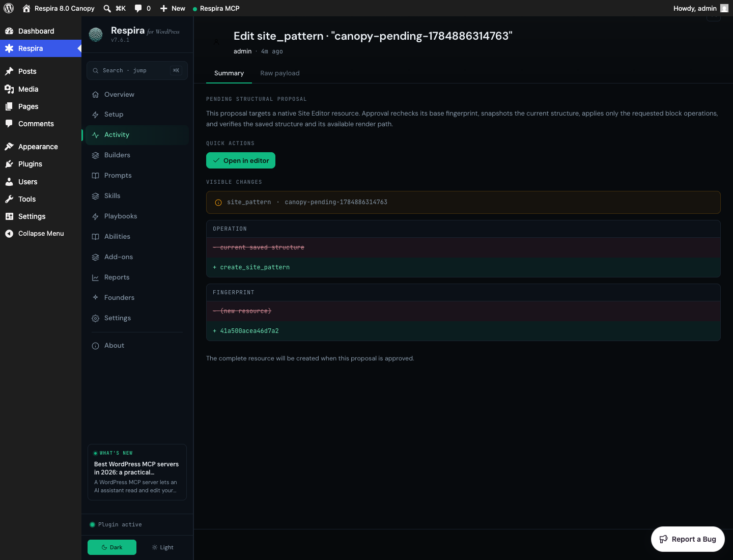Click the struck-through (new resource) line

(463, 311)
